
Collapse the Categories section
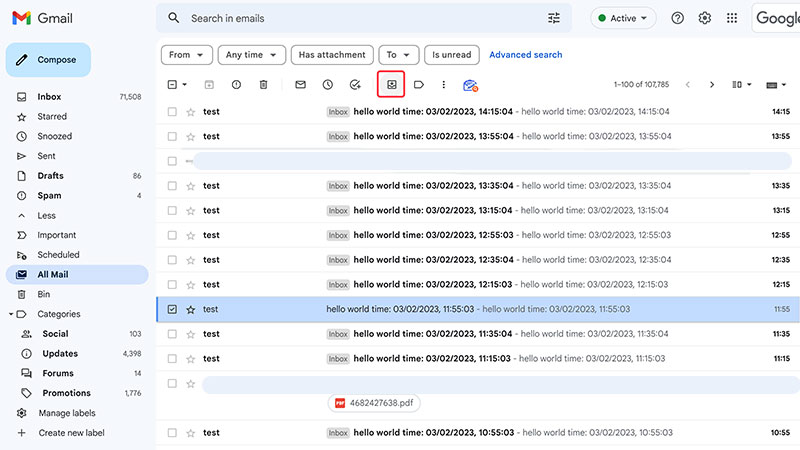click(11, 314)
